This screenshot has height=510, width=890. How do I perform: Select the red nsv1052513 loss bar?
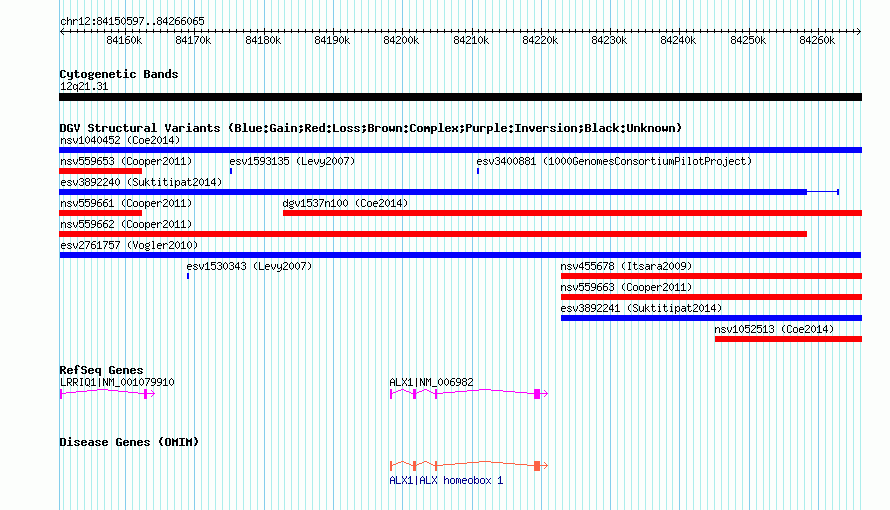788,339
